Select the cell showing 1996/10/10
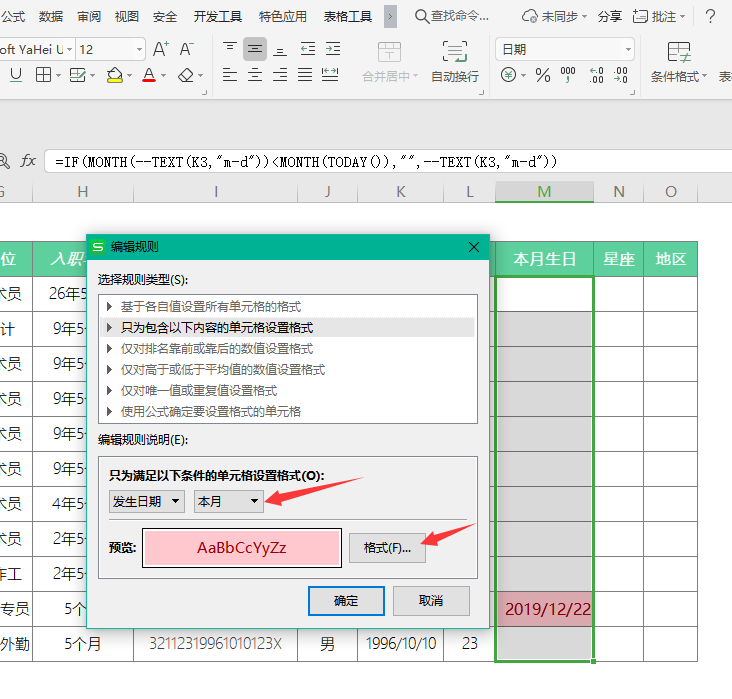Screen dimensions: 732x699 401,644
